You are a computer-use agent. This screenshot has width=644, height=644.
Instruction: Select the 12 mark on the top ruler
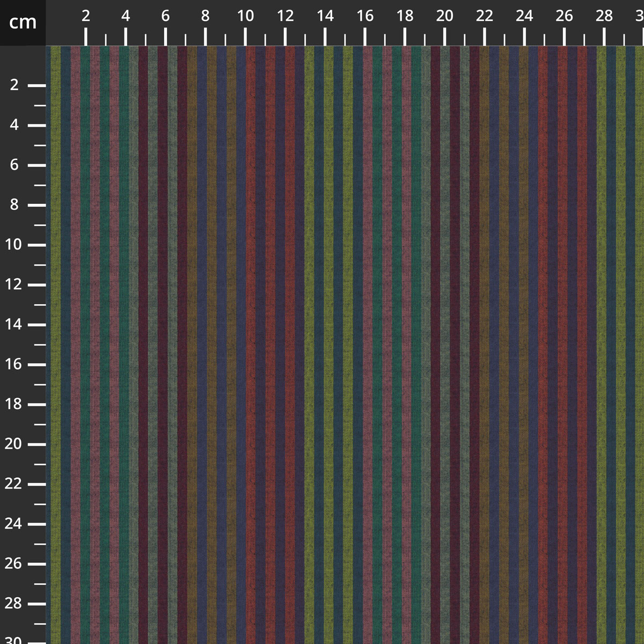tap(286, 17)
